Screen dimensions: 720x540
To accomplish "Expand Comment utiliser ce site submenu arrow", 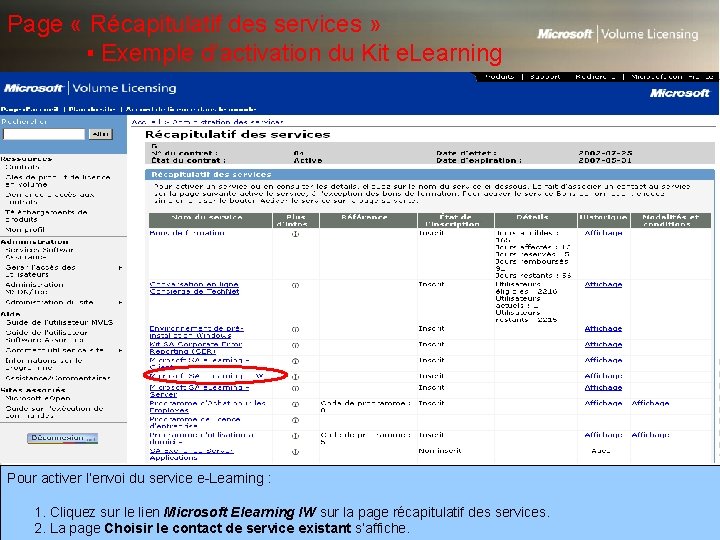I will (121, 350).
